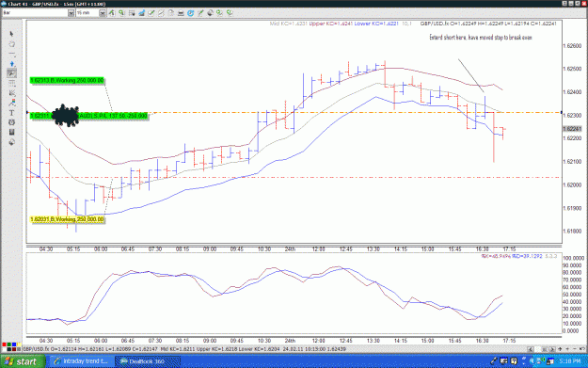588x368 pixels.
Task: Click the 5:18 PM system clock
Action: pos(570,361)
